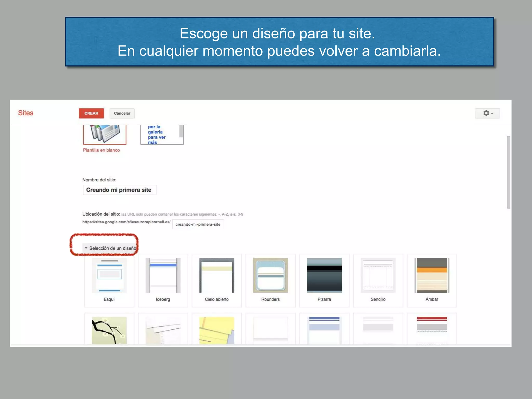Choose the white paper sheets design thumbnail
Screen dimensions: 532x399
click(x=163, y=330)
